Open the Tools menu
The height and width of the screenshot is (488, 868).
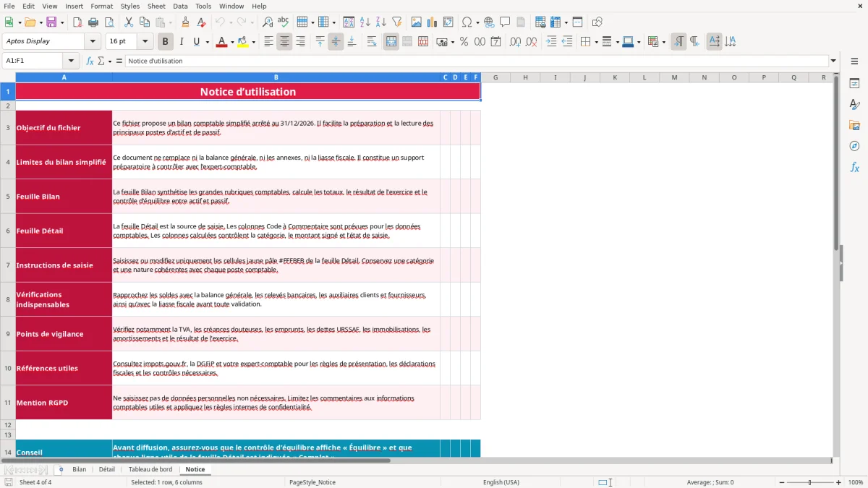pos(204,6)
